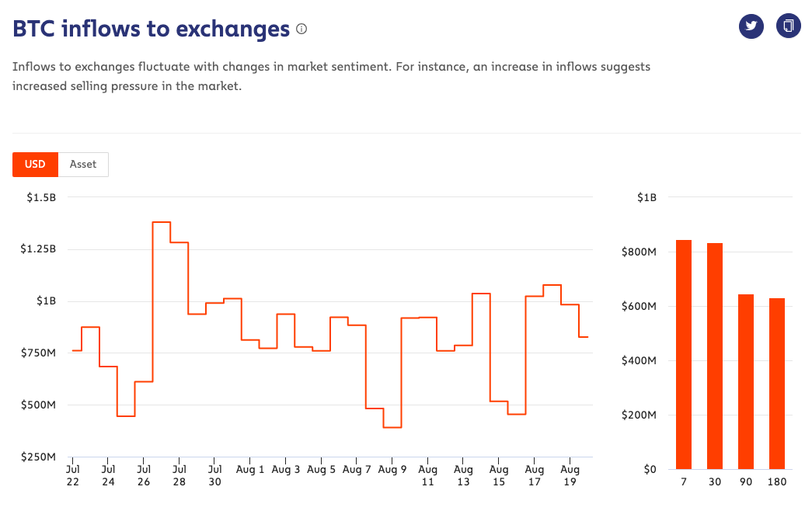Viewport: 812px width, 518px height.
Task: Switch chart units to USD
Action: pos(35,164)
